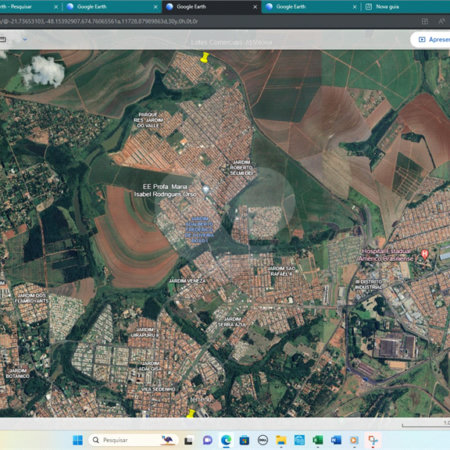Open Microsoft Store from the taskbar

pyautogui.click(x=244, y=440)
